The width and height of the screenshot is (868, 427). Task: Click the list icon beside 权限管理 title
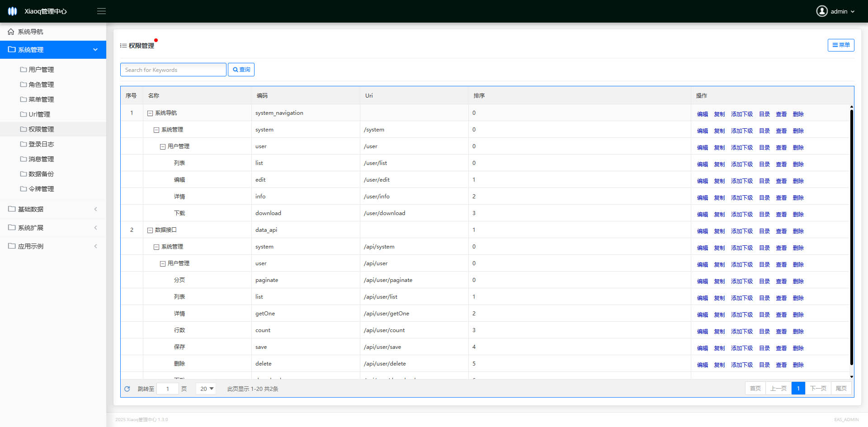click(123, 46)
